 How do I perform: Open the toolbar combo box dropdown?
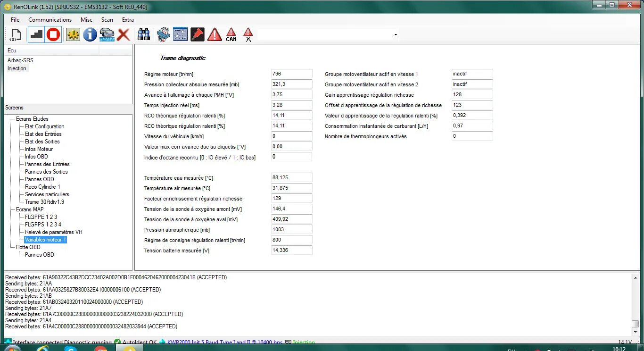point(395,34)
